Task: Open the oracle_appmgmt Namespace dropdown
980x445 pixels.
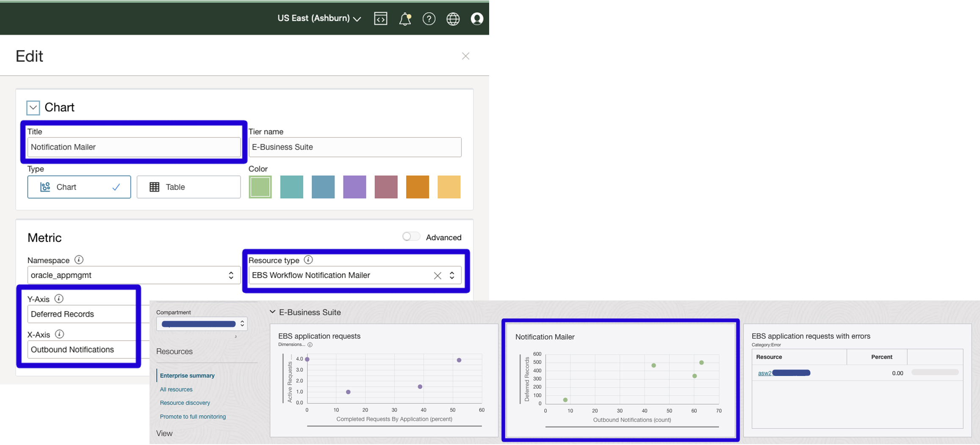Action: (x=230, y=275)
